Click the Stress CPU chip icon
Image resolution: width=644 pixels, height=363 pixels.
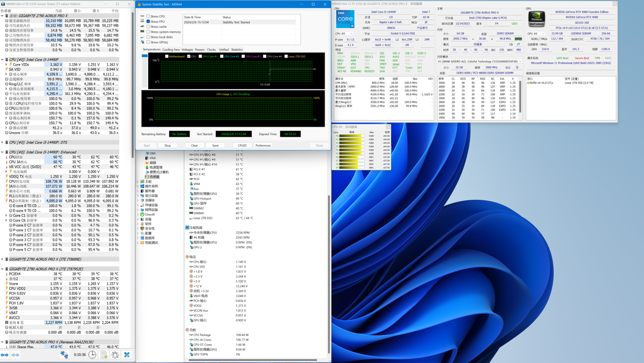(x=142, y=16)
